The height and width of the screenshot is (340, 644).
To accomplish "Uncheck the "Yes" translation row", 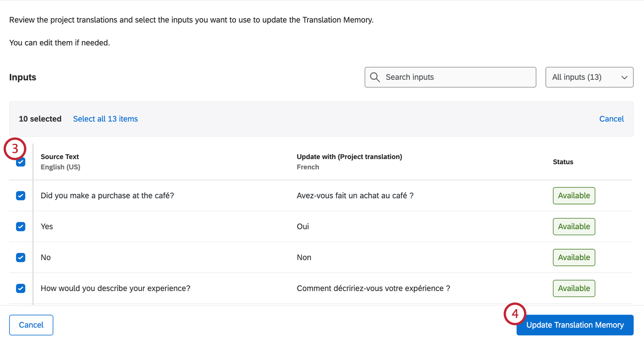I will click(x=20, y=226).
